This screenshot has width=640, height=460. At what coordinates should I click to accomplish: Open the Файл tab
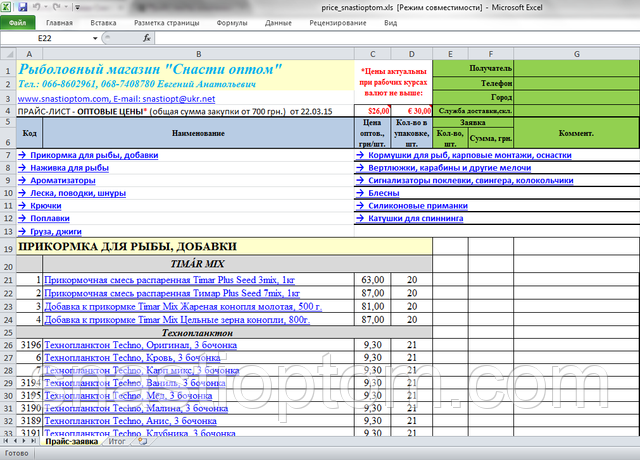[18, 23]
